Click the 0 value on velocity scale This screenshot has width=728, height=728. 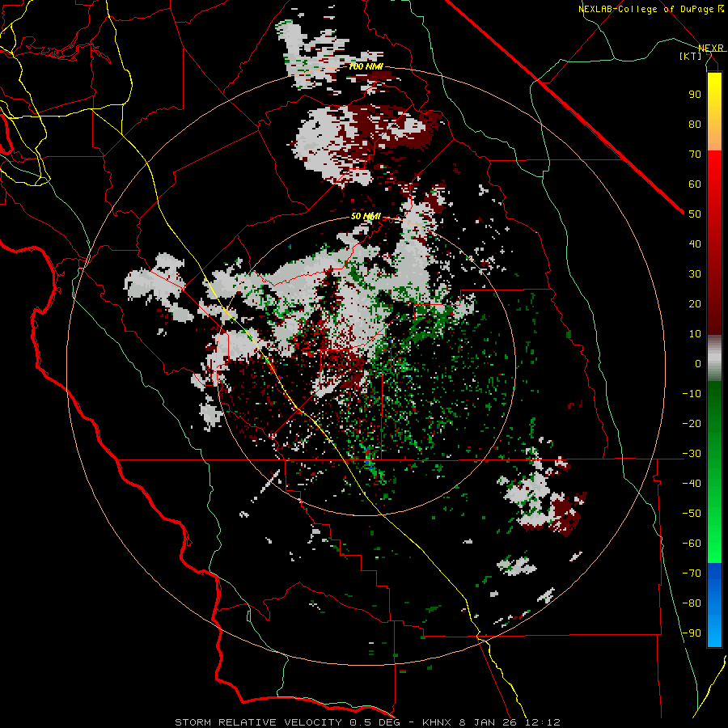(698, 363)
